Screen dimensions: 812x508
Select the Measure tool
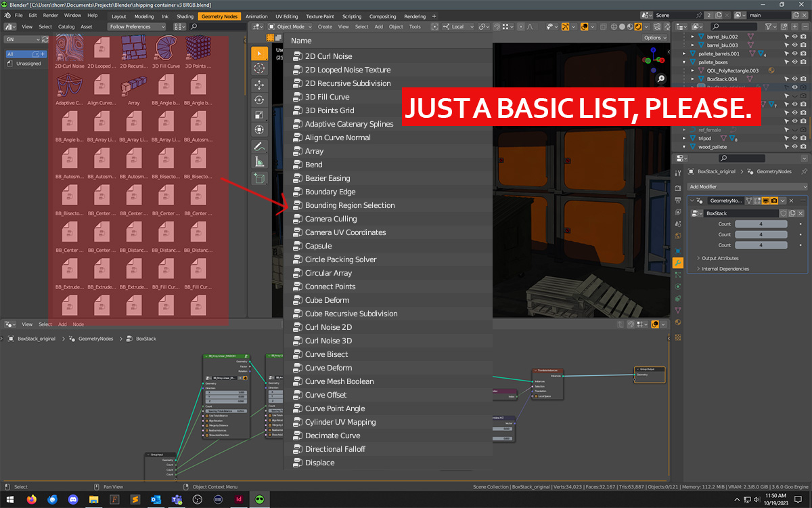(x=259, y=161)
